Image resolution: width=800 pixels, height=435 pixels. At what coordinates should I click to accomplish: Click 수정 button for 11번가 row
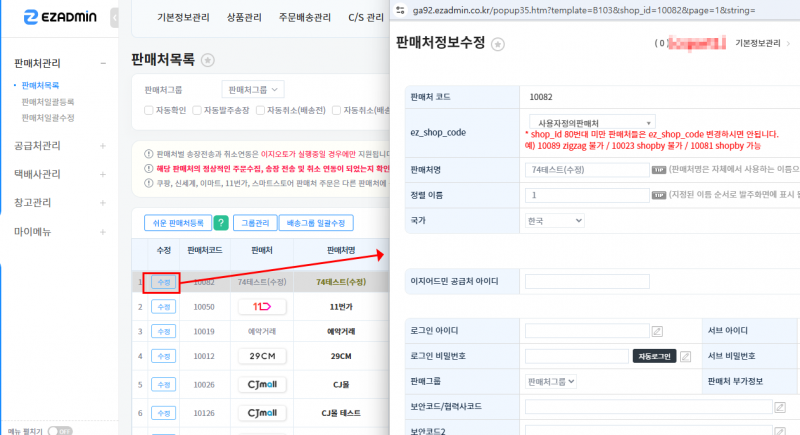163,306
